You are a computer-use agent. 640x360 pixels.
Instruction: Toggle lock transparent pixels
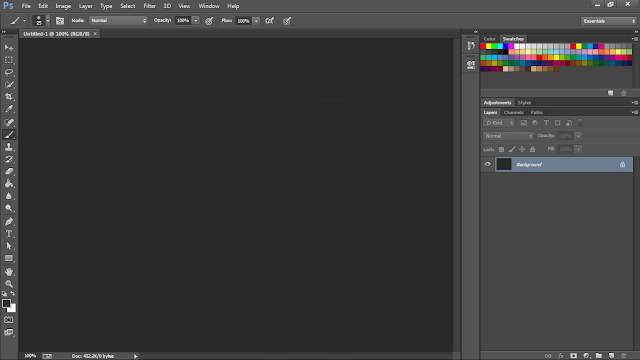click(x=501, y=149)
